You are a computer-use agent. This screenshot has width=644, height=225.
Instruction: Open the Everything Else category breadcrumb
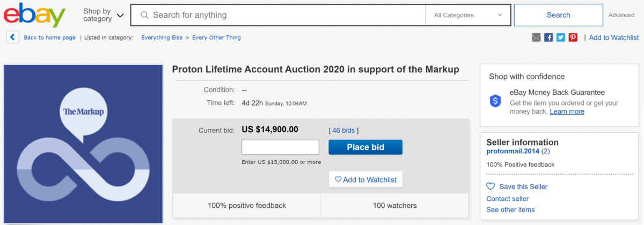click(x=161, y=37)
